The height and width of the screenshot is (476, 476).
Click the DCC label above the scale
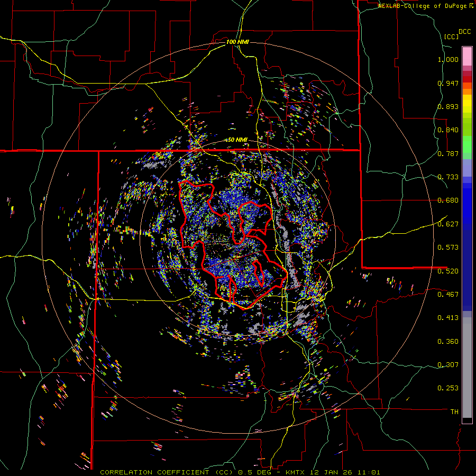point(464,32)
